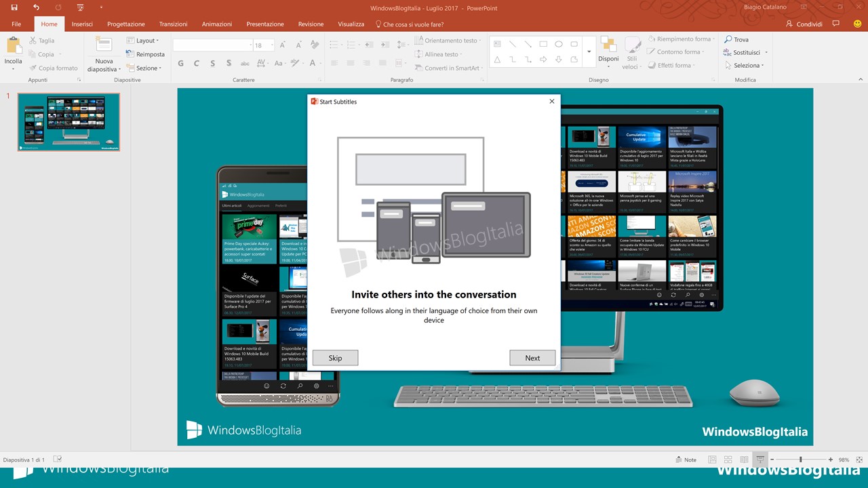Switch to the Inserisci tab
Image resolution: width=868 pixels, height=488 pixels.
click(82, 24)
